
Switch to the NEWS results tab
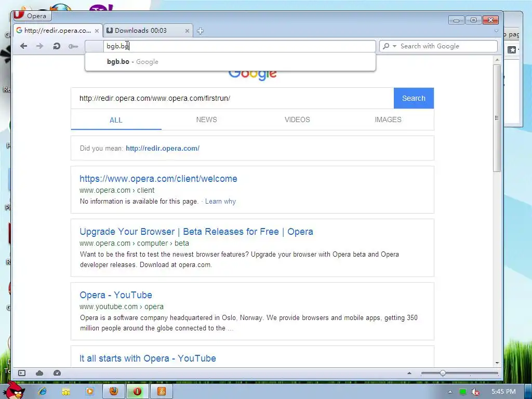pyautogui.click(x=206, y=120)
